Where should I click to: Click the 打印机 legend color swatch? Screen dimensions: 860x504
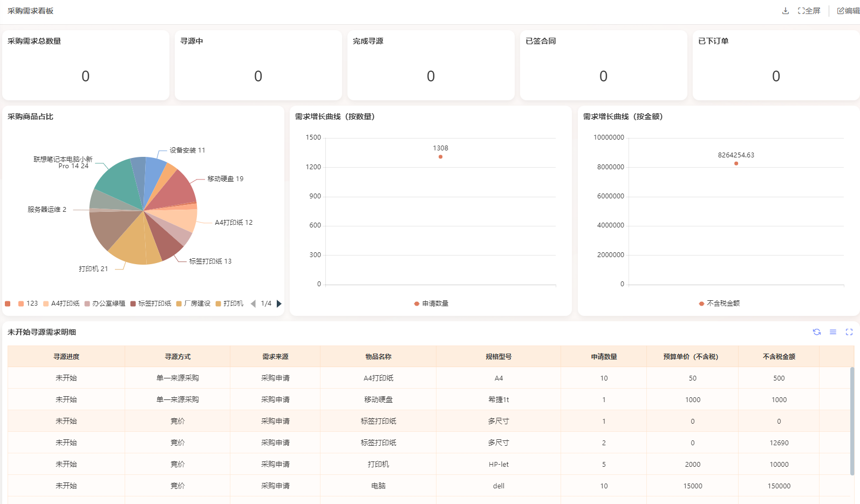(219, 303)
